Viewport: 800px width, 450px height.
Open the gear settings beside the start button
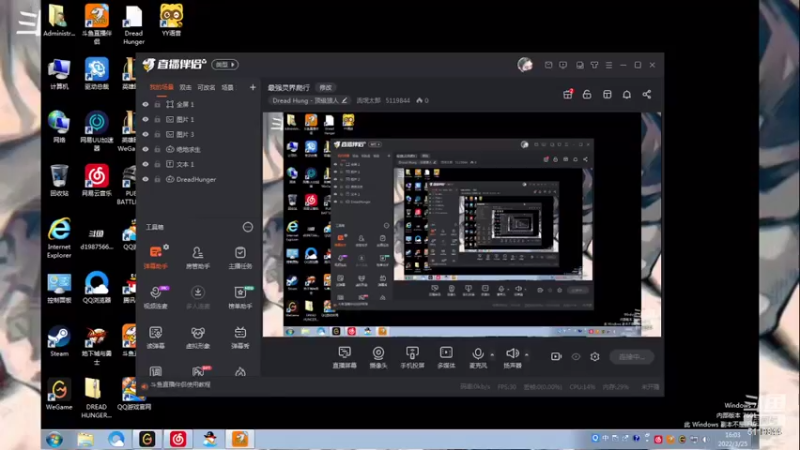click(x=595, y=357)
